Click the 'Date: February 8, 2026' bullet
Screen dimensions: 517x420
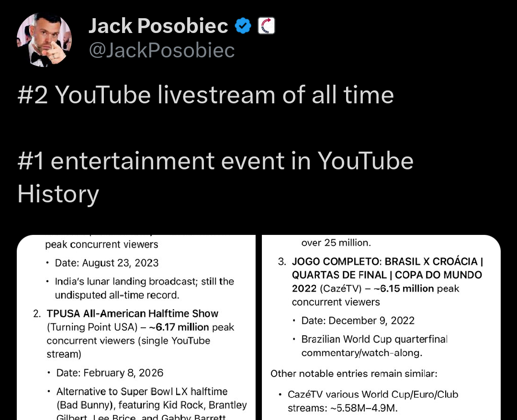[x=110, y=373]
